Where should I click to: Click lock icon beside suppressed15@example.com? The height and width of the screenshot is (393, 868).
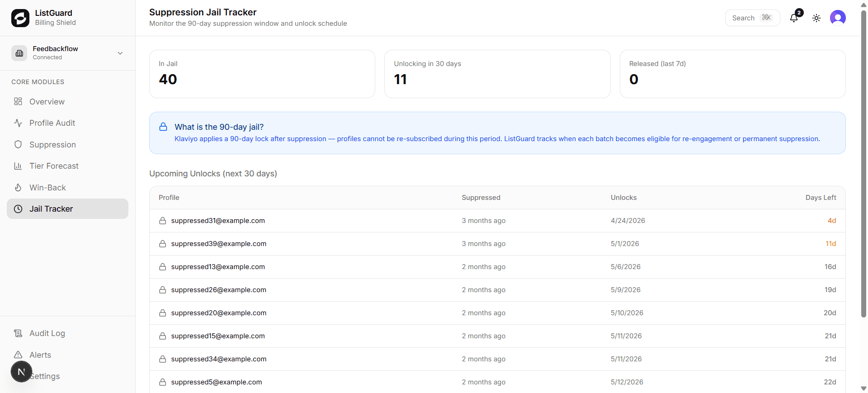162,336
